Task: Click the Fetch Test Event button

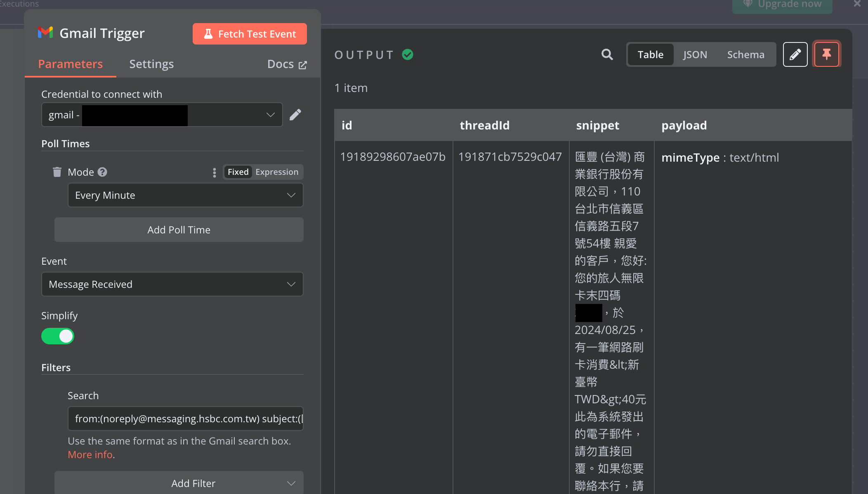Action: [250, 34]
